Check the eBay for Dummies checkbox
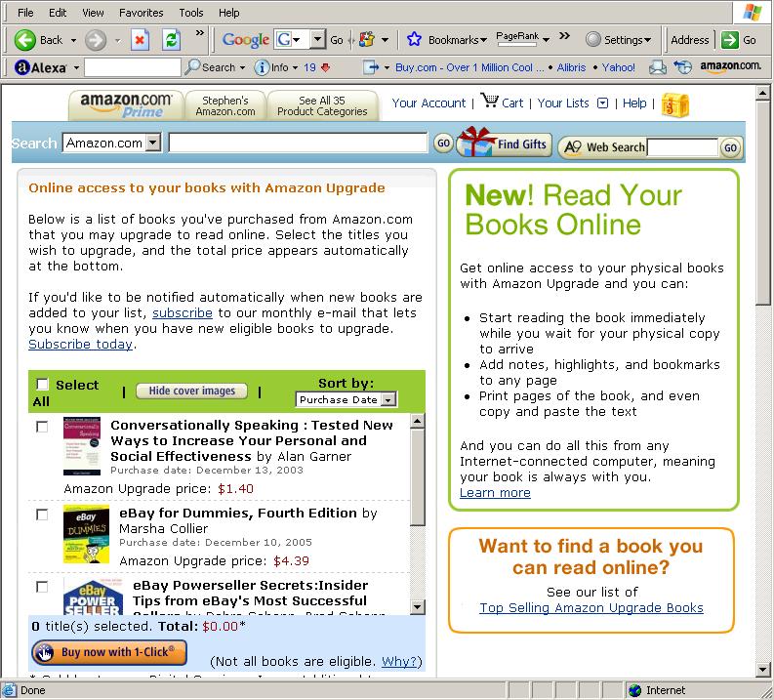Screen dimensions: 774x700 (x=42, y=515)
